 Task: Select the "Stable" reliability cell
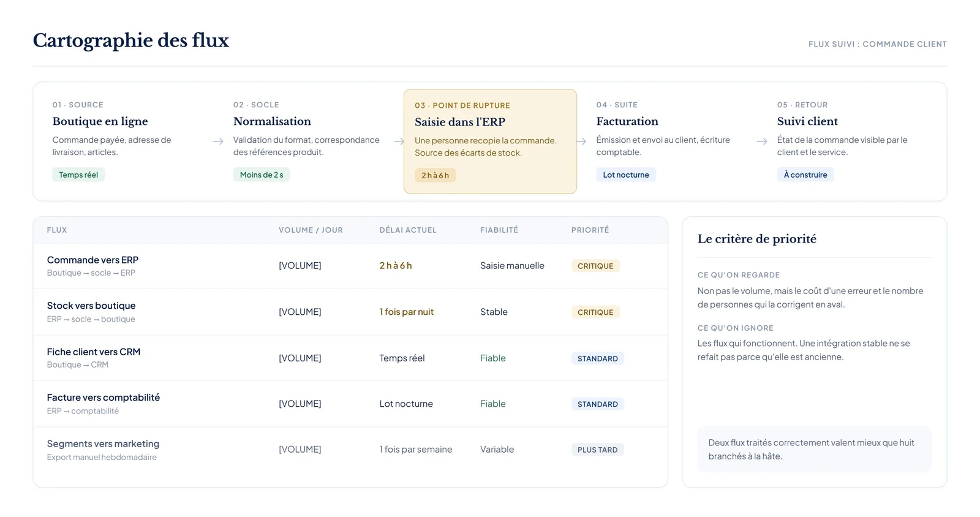(x=494, y=312)
